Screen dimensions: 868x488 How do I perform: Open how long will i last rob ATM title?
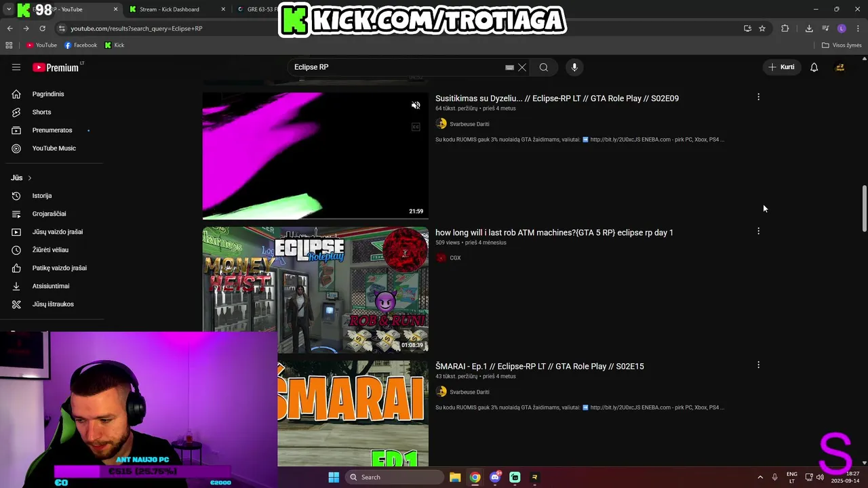554,232
